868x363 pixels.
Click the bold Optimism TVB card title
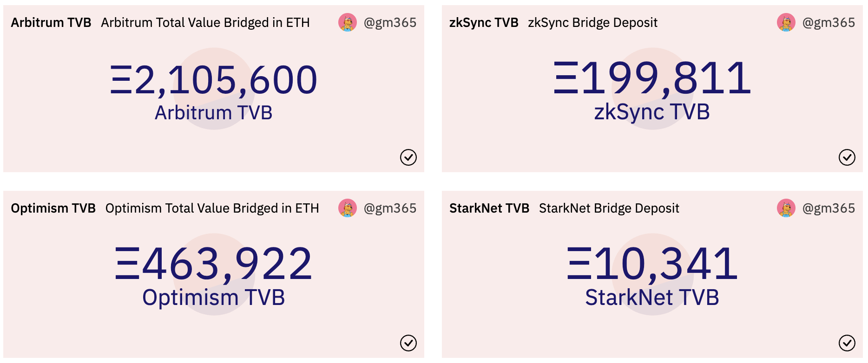(x=53, y=208)
